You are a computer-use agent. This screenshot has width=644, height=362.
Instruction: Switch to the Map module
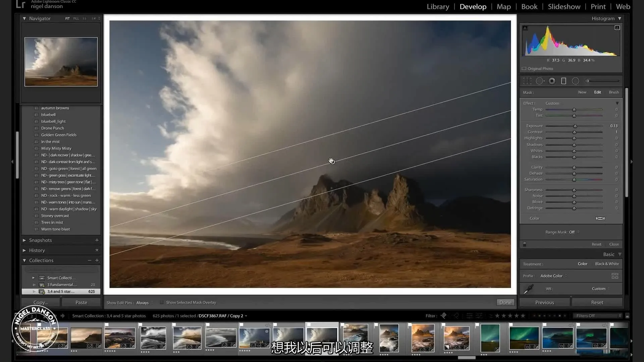pyautogui.click(x=503, y=7)
